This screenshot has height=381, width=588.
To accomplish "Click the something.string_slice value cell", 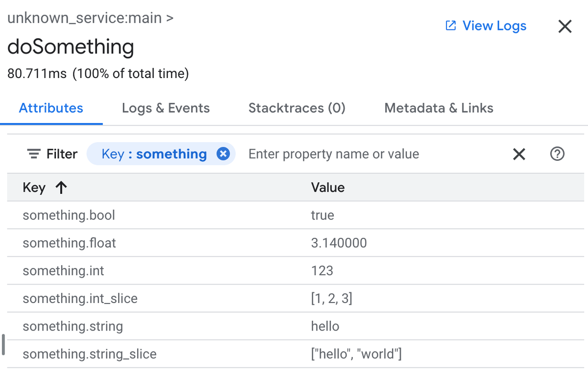I will pyautogui.click(x=356, y=354).
